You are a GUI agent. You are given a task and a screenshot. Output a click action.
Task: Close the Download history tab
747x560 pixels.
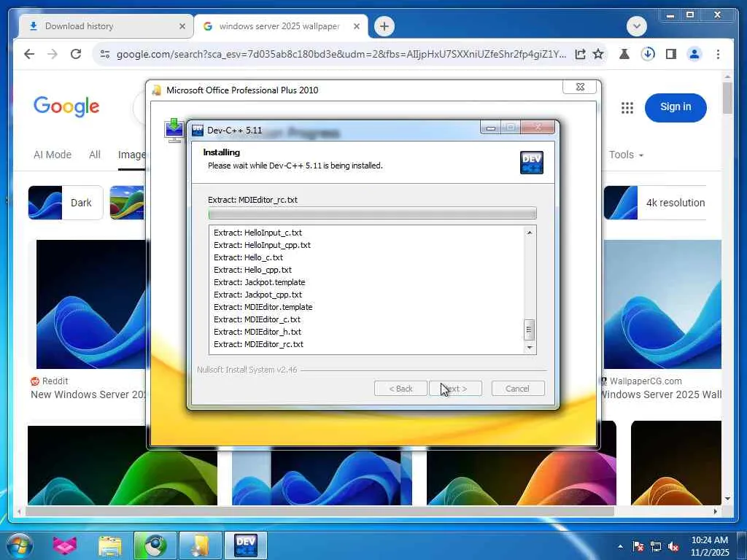point(182,27)
